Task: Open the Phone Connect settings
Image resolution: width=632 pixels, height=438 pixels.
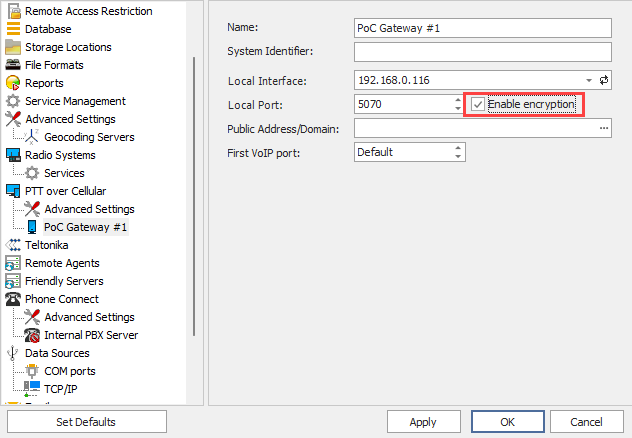Action: (x=62, y=299)
